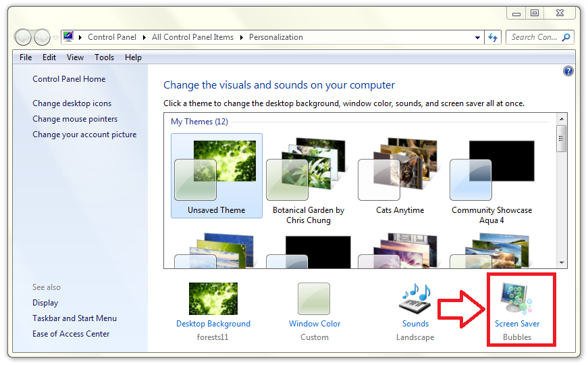Open the Tools menu
Image resolution: width=588 pixels, height=365 pixels.
point(104,57)
